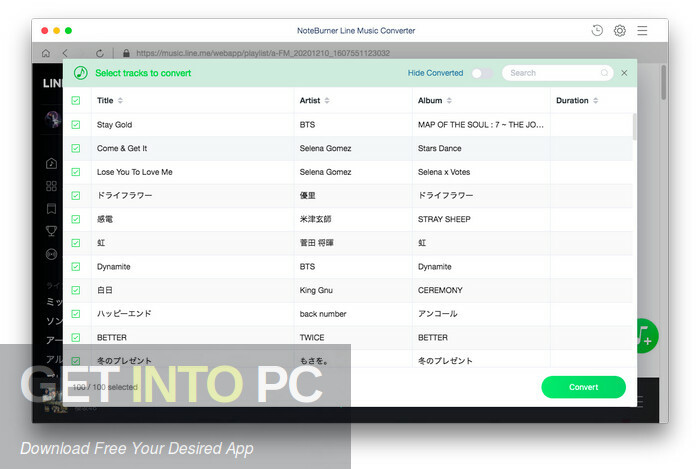Open the hamburger menu icon

pyautogui.click(x=642, y=30)
